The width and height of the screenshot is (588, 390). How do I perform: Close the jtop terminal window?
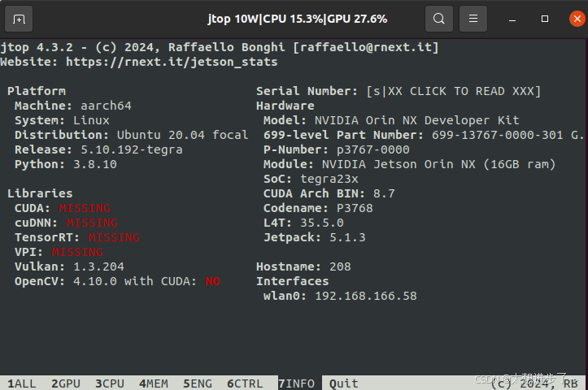577,19
